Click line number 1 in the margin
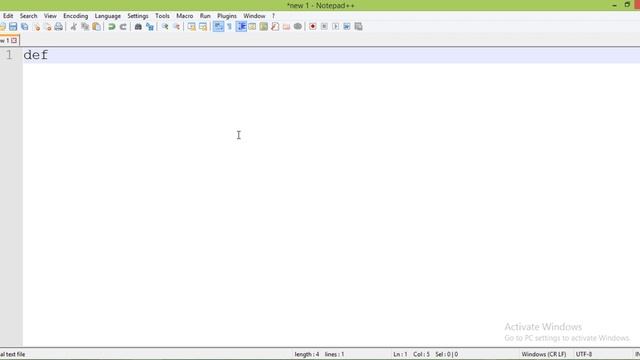The height and width of the screenshot is (360, 640). tap(9, 55)
